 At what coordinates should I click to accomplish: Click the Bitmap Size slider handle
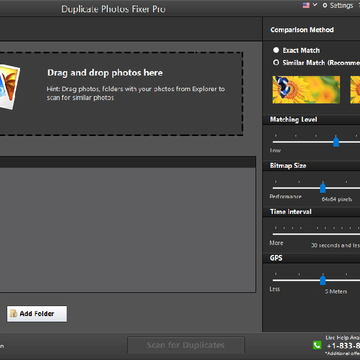(323, 188)
